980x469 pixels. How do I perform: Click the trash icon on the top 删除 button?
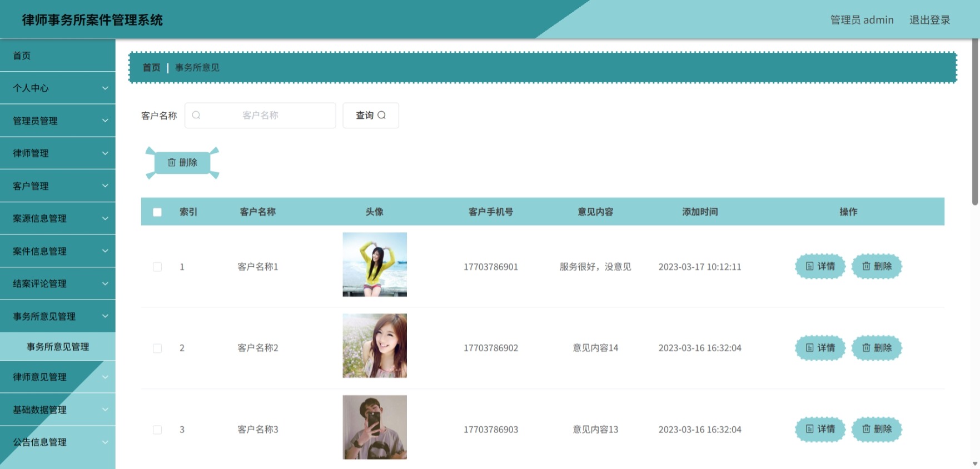click(172, 162)
